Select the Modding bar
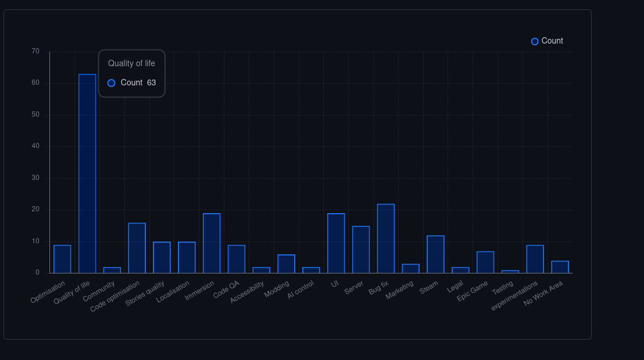The height and width of the screenshot is (360, 644). tap(286, 264)
